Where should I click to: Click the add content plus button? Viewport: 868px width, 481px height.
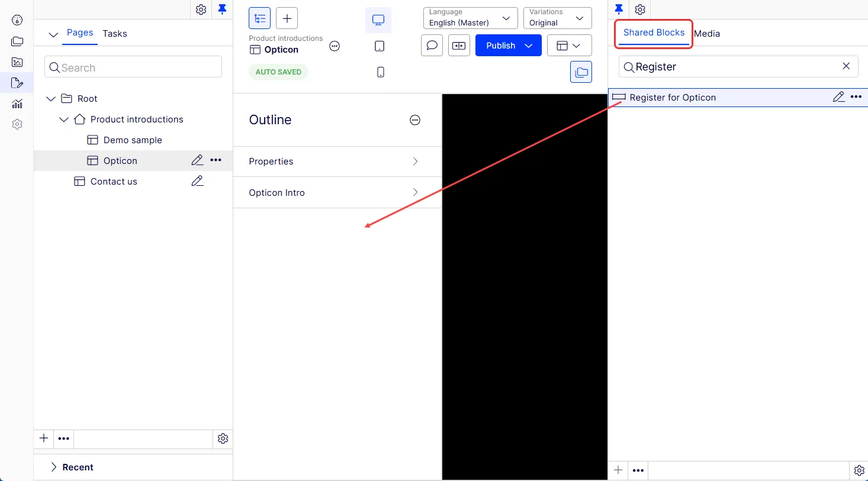tap(287, 18)
